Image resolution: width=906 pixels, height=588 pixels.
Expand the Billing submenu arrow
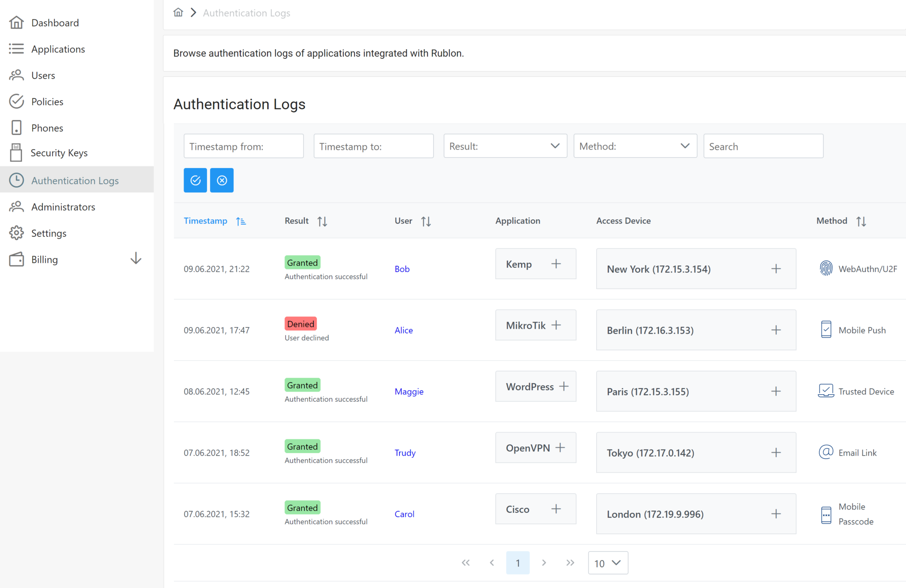[136, 259]
